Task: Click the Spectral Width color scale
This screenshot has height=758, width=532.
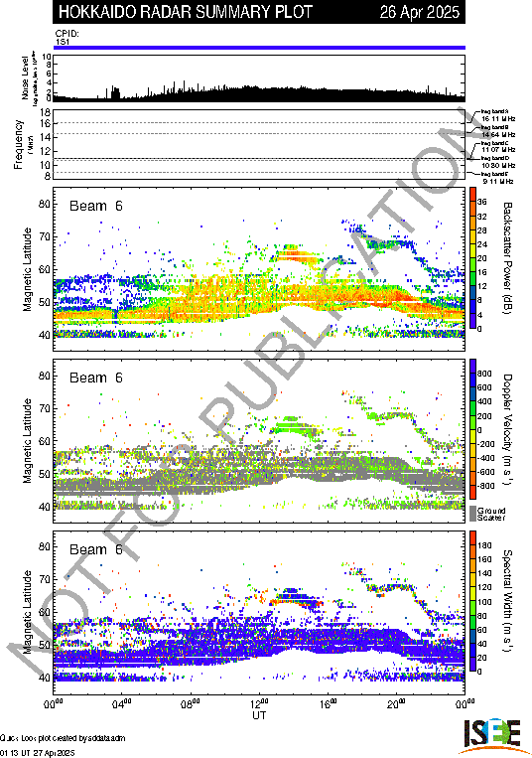Action: 472,601
